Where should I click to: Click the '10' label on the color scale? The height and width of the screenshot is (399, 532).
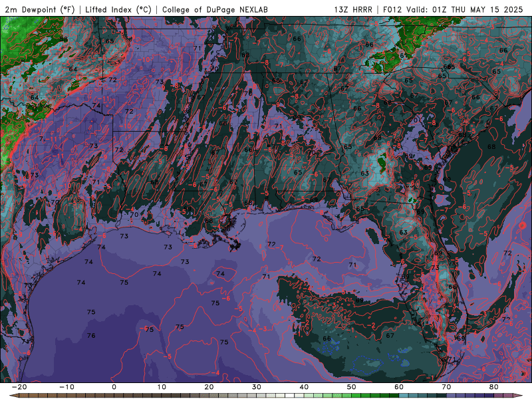(x=162, y=387)
